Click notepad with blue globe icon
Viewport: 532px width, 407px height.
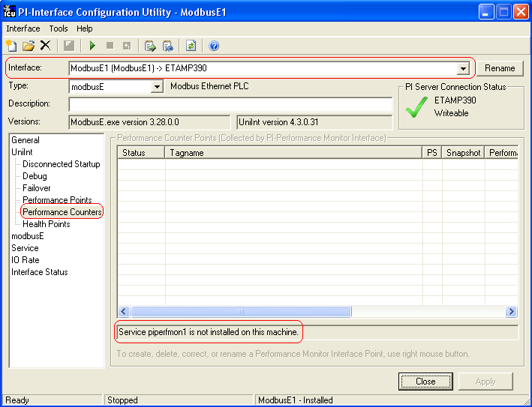tap(167, 46)
